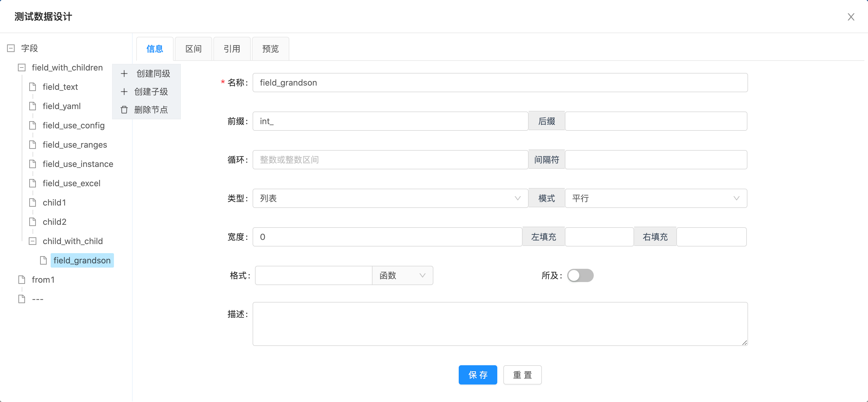The height and width of the screenshot is (402, 868).
Task: Collapse the field_with_children tree node
Action: (x=22, y=68)
